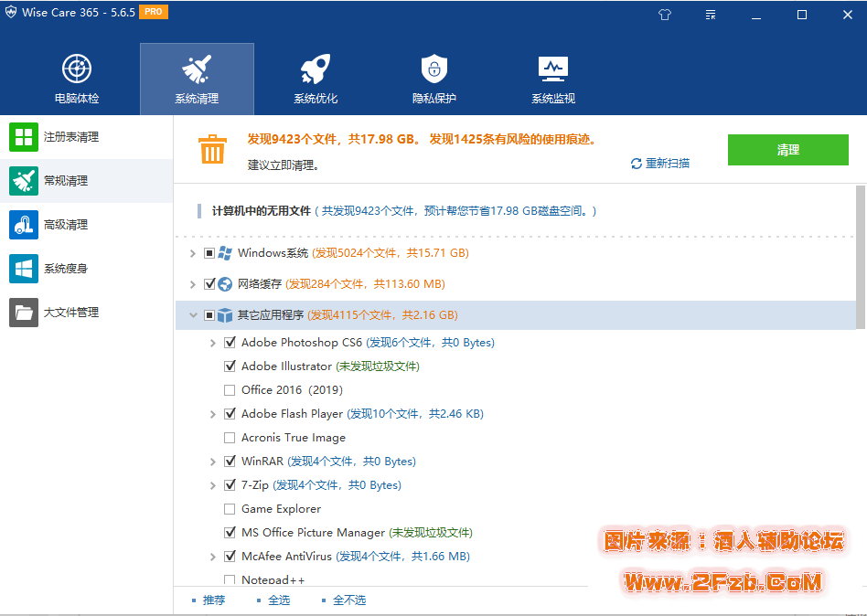Expand Adobe Photoshop CS6 entry
867x616 pixels.
[x=213, y=343]
